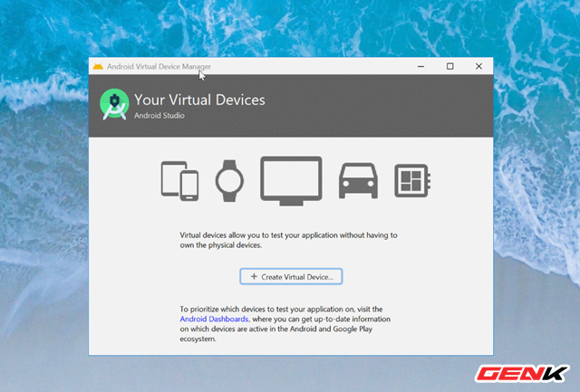This screenshot has height=392, width=580.
Task: Click the Android Automotive car icon
Action: tap(358, 181)
